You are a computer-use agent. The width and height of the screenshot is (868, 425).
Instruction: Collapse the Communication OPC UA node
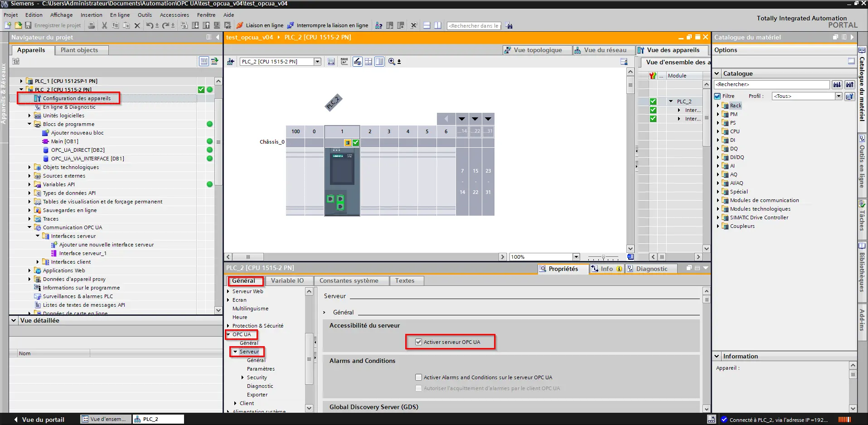(x=29, y=227)
